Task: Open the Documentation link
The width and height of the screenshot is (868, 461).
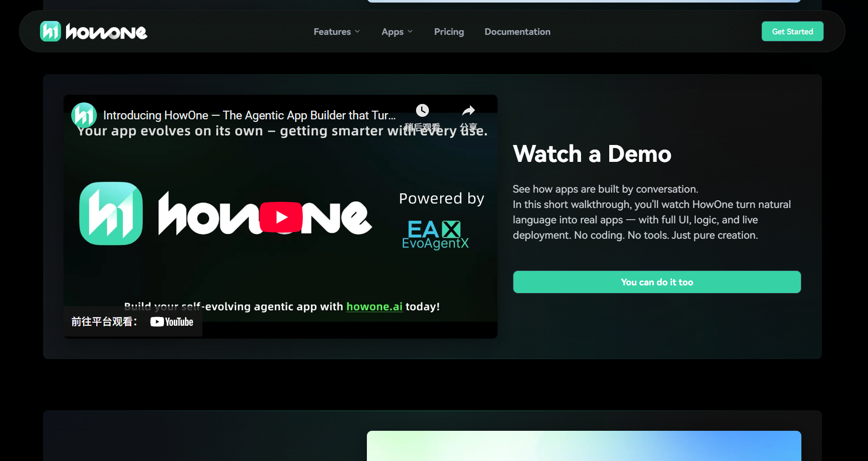Action: tap(518, 32)
